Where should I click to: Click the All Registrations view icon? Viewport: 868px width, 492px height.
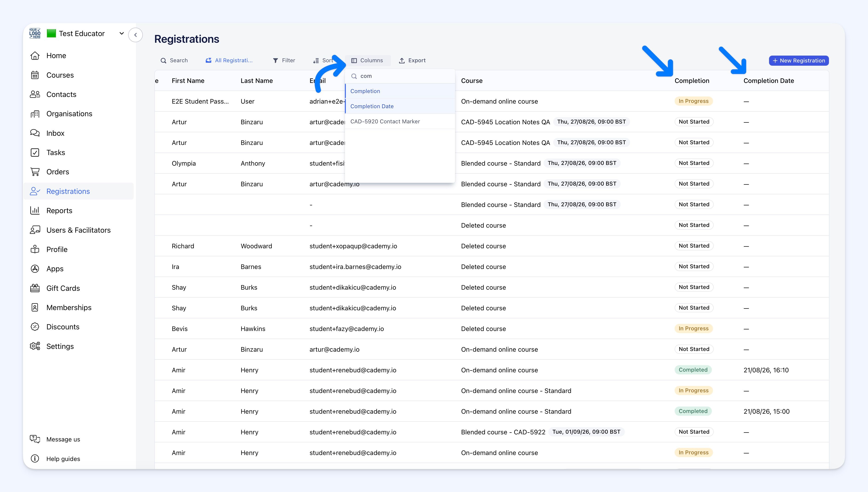click(x=209, y=60)
